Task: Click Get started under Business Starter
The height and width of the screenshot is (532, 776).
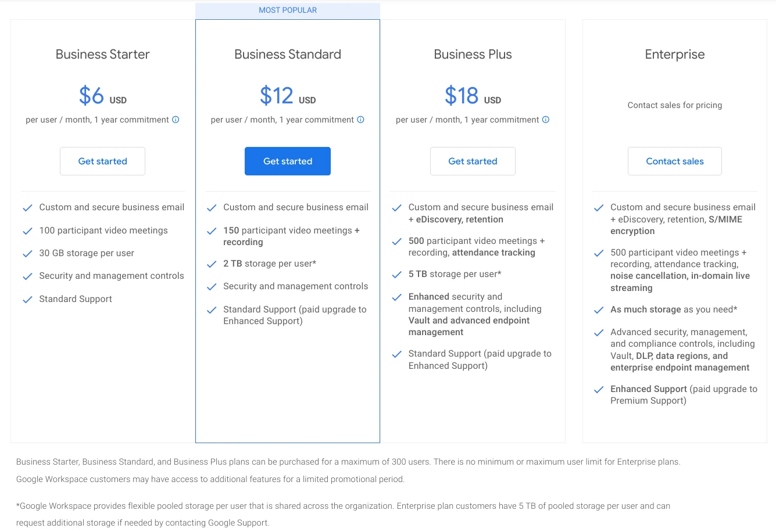Action: pyautogui.click(x=102, y=161)
